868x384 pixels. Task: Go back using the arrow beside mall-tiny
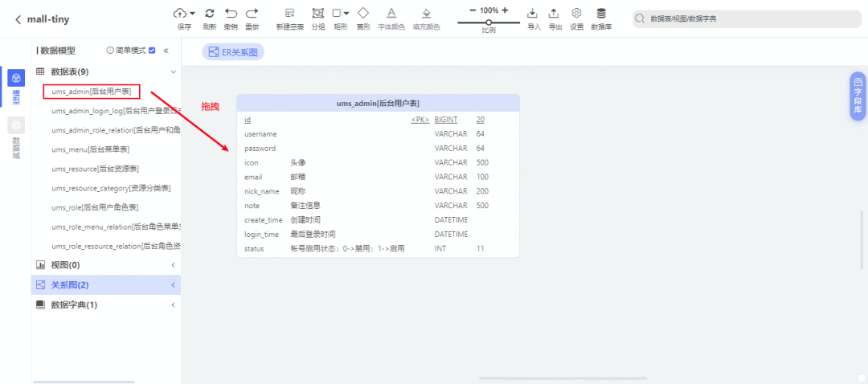(18, 19)
